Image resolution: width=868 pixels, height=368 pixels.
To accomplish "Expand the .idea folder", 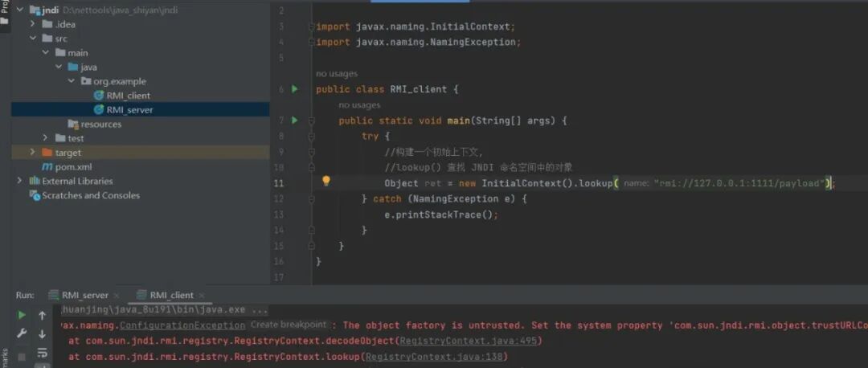I will [x=33, y=24].
